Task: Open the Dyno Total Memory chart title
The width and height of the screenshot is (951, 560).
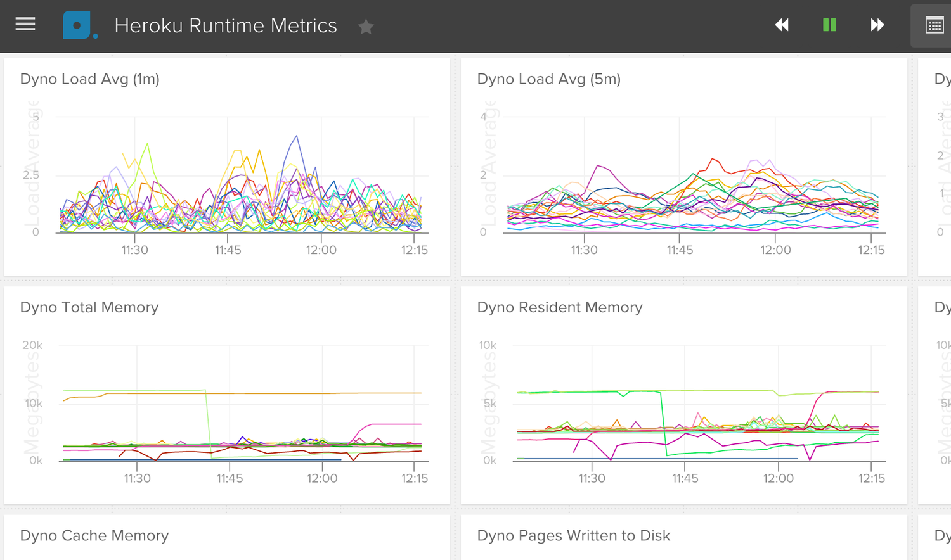Action: point(89,307)
